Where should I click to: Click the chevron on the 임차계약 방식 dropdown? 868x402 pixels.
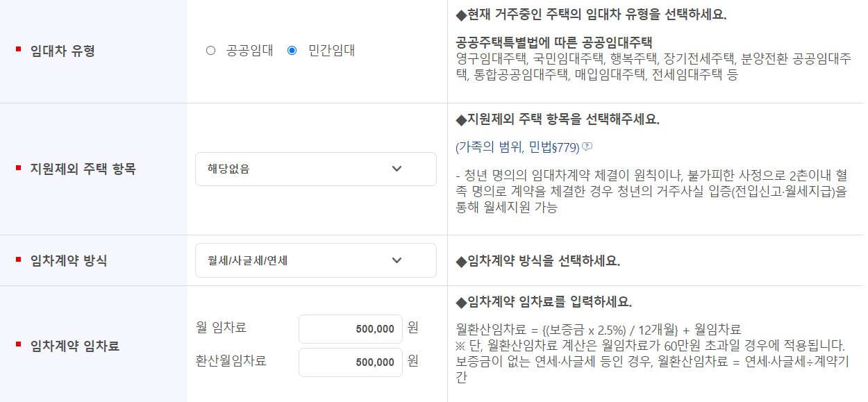point(397,260)
